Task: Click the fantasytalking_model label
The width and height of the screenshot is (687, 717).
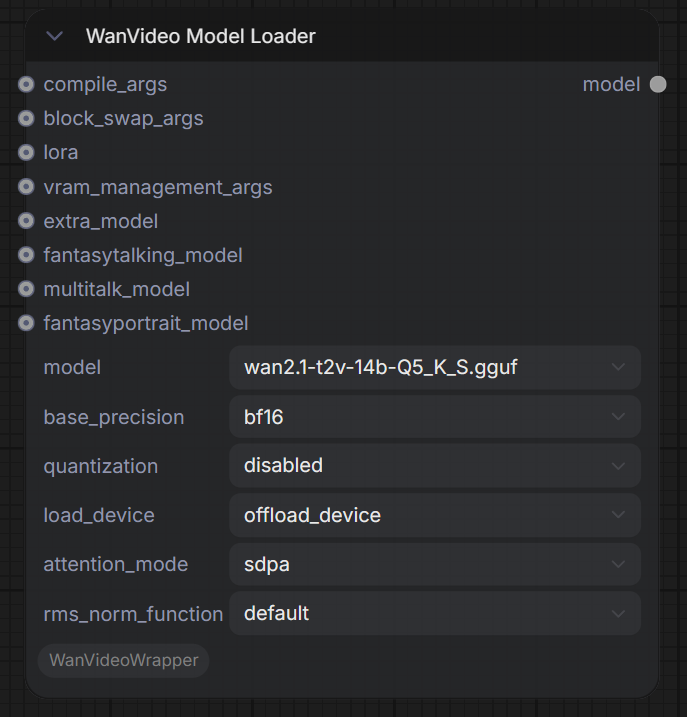Action: tap(143, 256)
